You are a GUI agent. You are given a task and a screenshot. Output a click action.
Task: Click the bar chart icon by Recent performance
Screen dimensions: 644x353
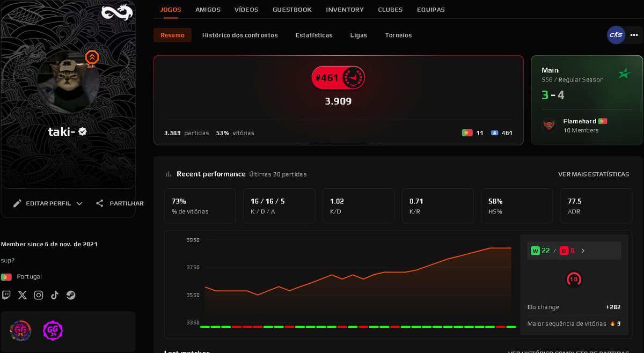point(169,174)
